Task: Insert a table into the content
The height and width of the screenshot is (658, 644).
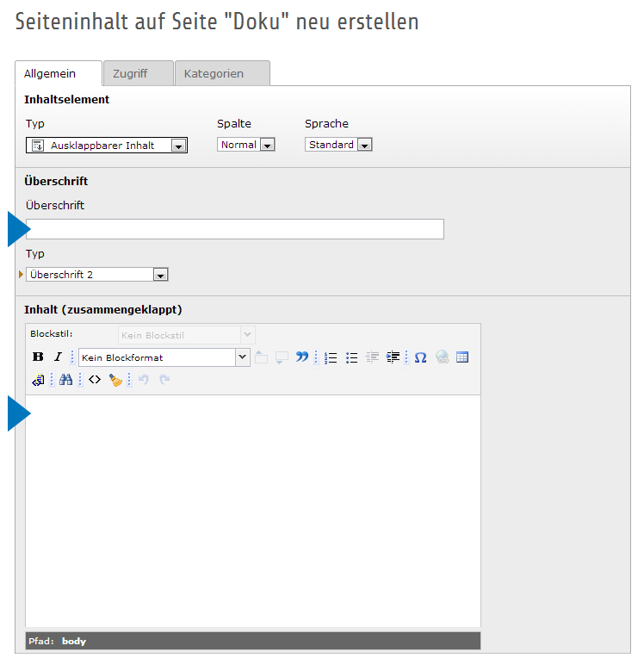Action: (x=462, y=357)
